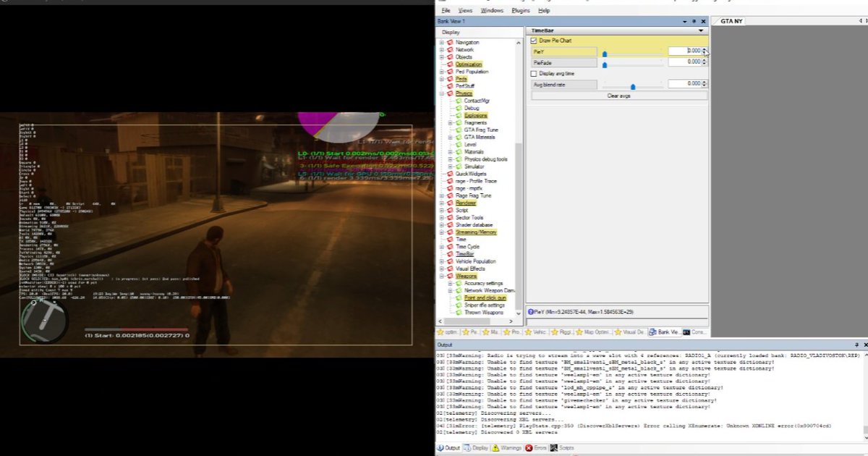Expand the Ped Population tree node
This screenshot has height=456, width=868.
[x=442, y=72]
